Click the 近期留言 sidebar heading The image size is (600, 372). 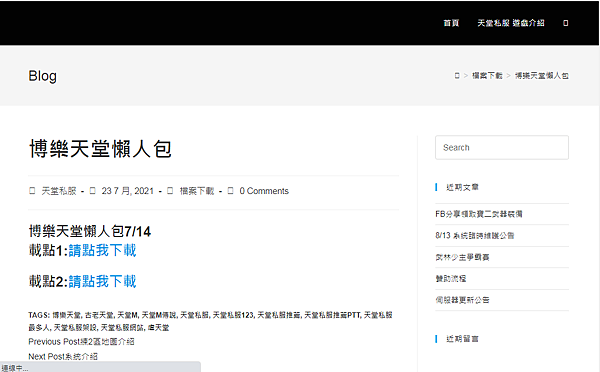click(462, 339)
